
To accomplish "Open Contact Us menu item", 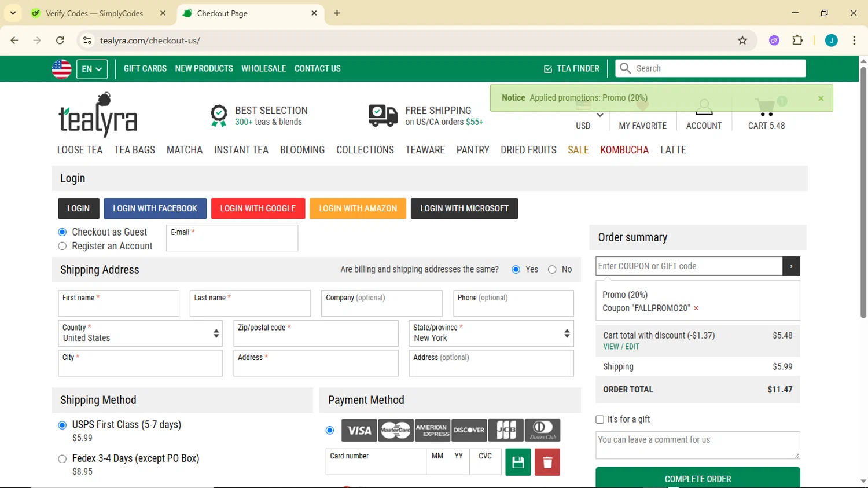I will (318, 68).
